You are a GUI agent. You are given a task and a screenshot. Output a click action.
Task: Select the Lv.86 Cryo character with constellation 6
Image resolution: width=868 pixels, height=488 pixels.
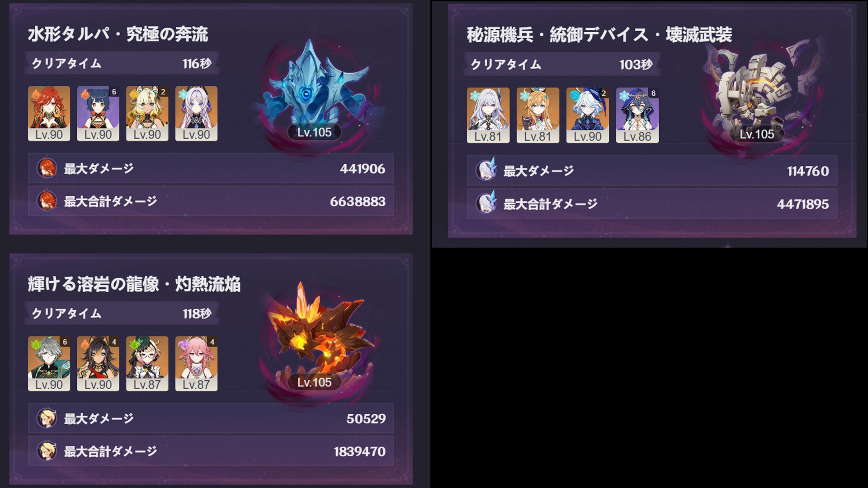[x=637, y=115]
